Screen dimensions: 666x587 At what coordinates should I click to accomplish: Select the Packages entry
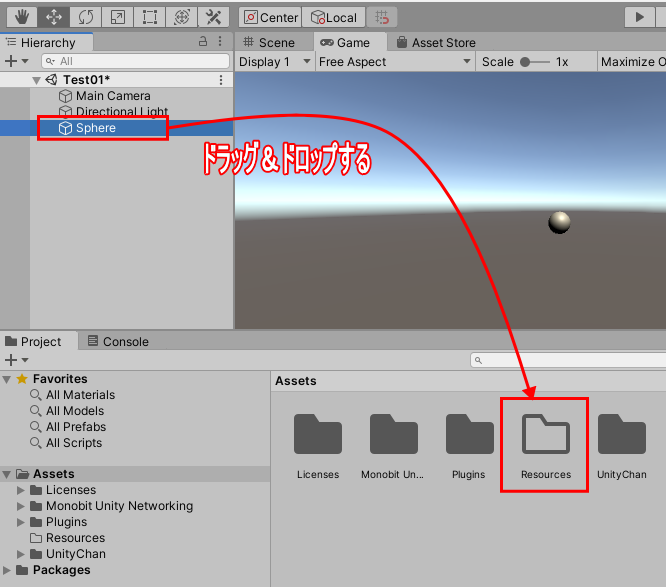point(62,570)
